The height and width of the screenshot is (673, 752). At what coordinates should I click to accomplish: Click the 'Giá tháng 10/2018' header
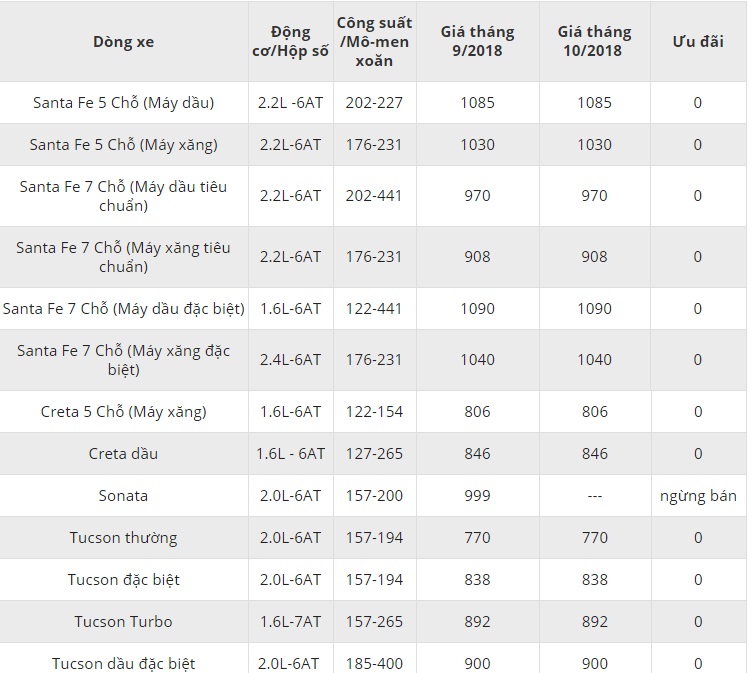pyautogui.click(x=594, y=42)
